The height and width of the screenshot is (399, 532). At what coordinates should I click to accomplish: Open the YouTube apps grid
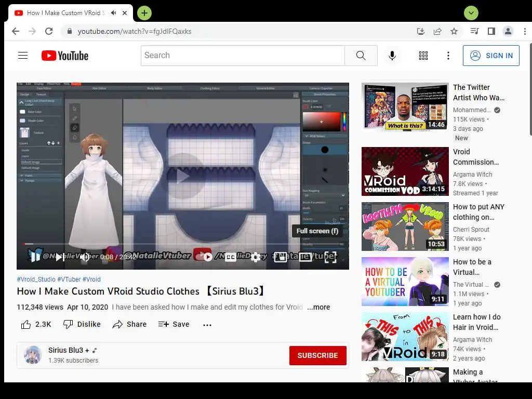coord(423,55)
